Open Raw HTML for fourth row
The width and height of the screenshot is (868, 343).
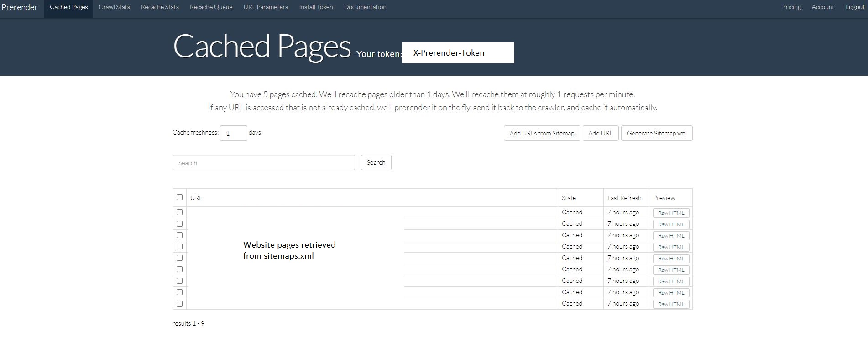pos(671,247)
